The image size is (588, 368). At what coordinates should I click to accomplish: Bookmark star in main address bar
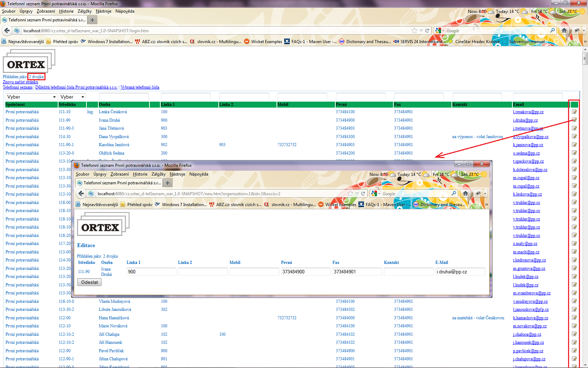coord(414,31)
